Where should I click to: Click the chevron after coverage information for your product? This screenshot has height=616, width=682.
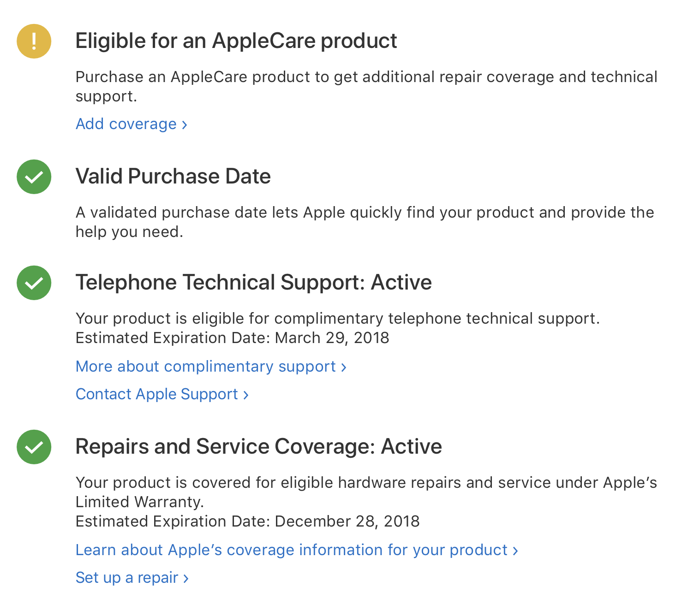(515, 551)
